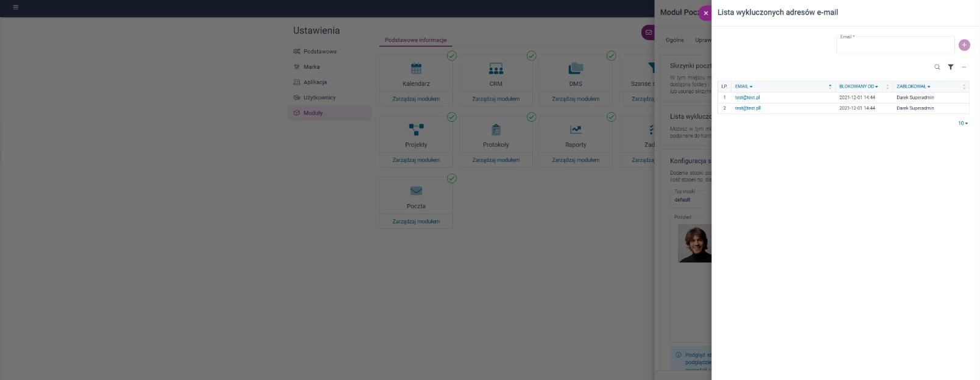The height and width of the screenshot is (380, 980).
Task: Open Podstawowe in the settings sidebar
Action: pyautogui.click(x=329, y=52)
